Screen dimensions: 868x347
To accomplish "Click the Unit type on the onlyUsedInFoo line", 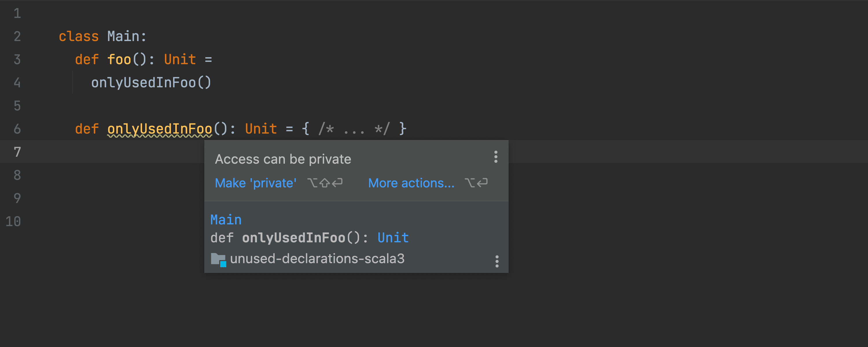I will click(x=261, y=129).
